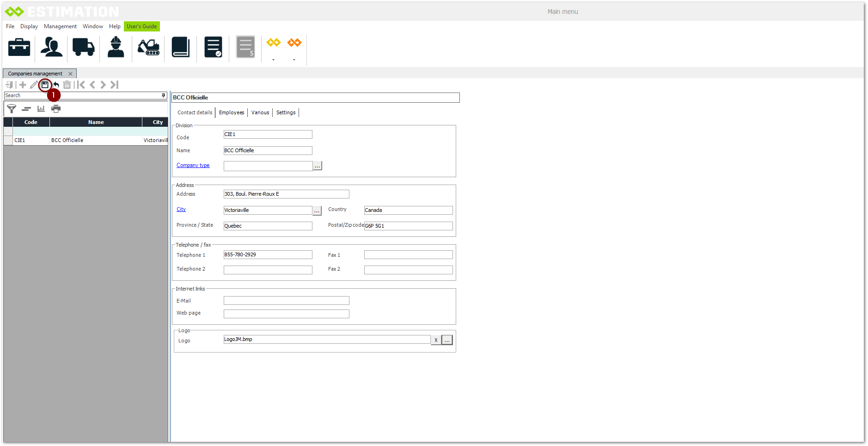Click the clear filter funnel icon

point(12,109)
